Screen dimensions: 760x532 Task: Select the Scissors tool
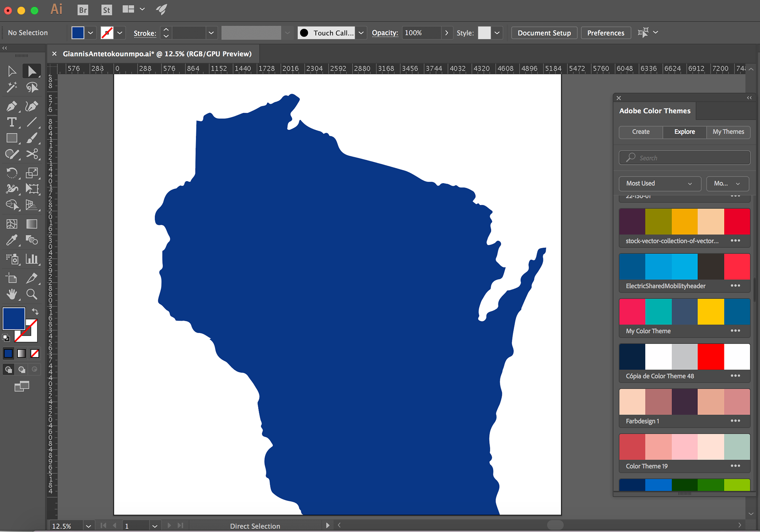32,154
